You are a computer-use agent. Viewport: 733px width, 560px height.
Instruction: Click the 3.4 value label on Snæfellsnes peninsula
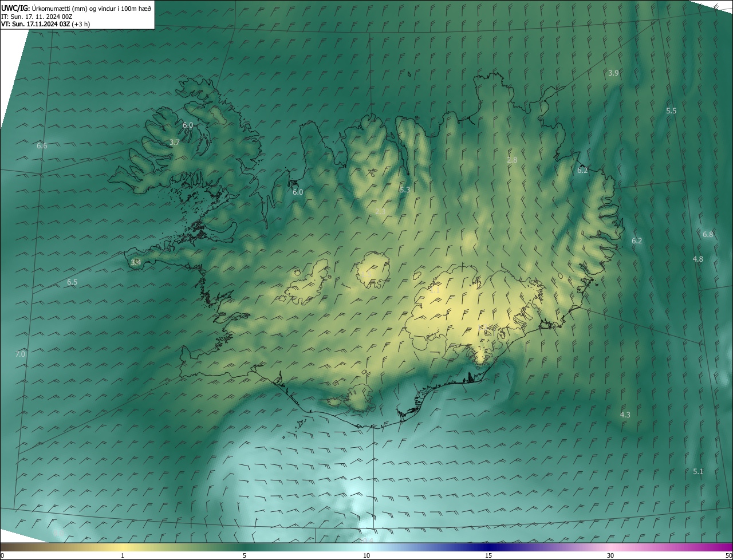pyautogui.click(x=136, y=262)
